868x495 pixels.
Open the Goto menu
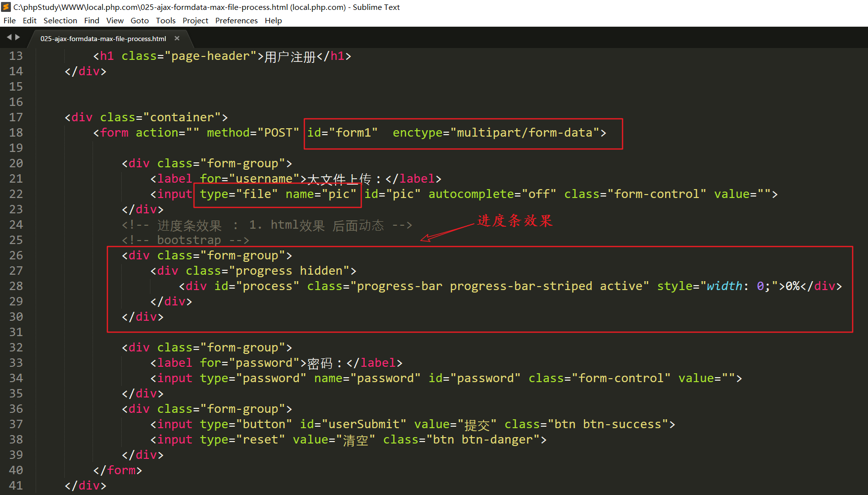(x=140, y=20)
